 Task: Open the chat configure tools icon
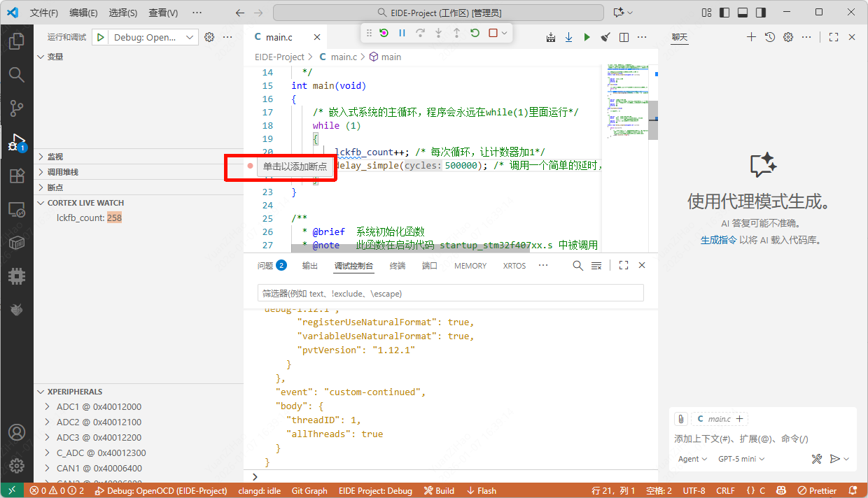point(816,459)
